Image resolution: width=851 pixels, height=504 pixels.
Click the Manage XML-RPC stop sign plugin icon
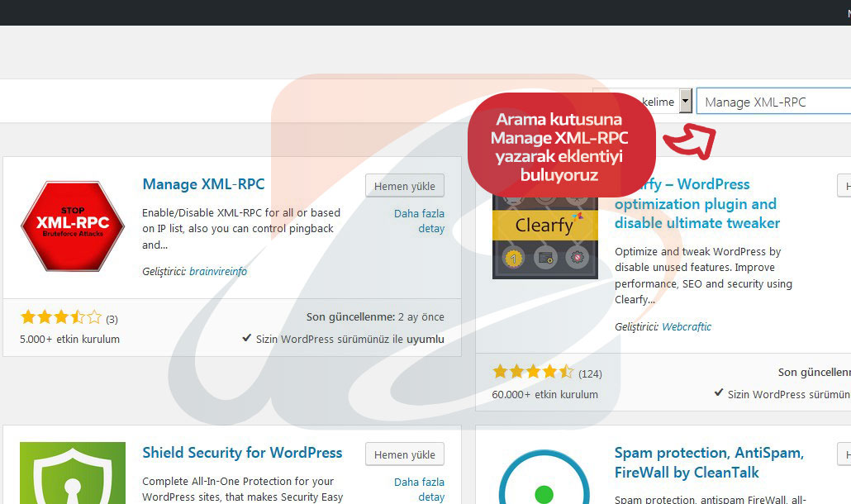(x=73, y=226)
